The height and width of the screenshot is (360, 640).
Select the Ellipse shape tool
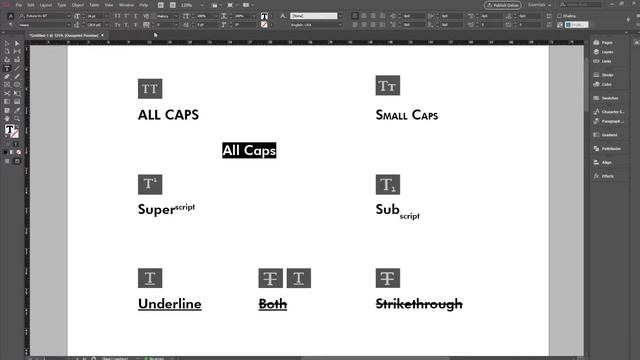tap(17, 85)
